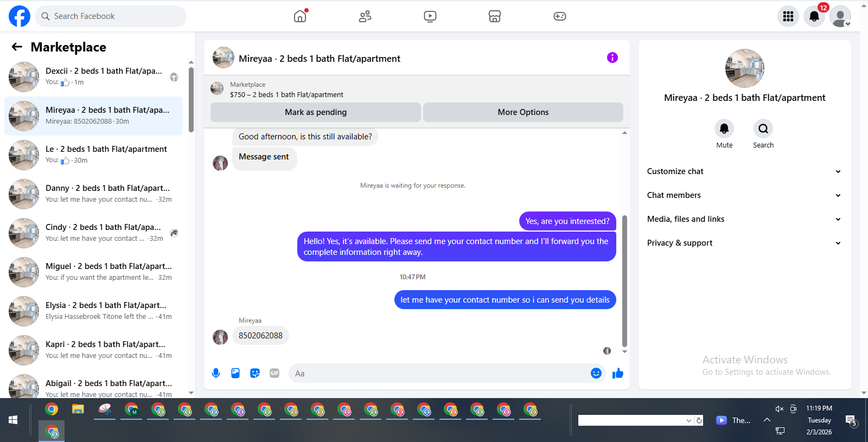
Task: Open the account profile avatar menu
Action: pyautogui.click(x=840, y=16)
